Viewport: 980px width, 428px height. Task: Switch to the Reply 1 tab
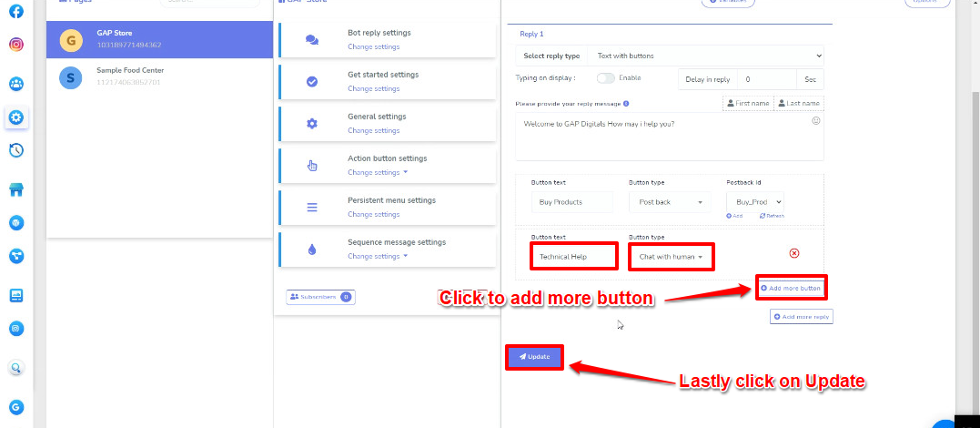coord(532,35)
